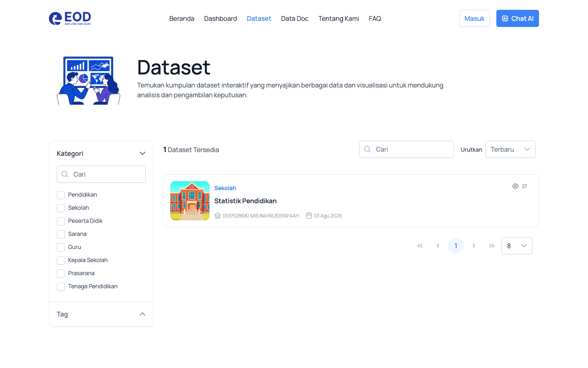Select the Guru checkbox
The width and height of the screenshot is (588, 368).
click(x=61, y=247)
